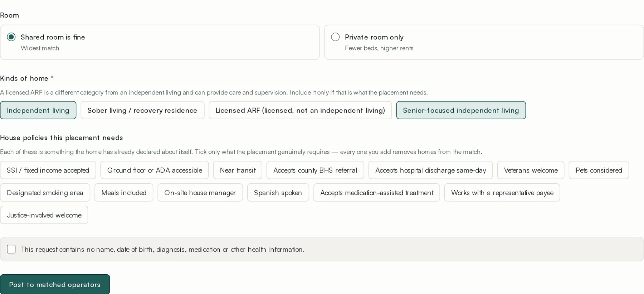The height and width of the screenshot is (294, 644).
Task: Click the 'Room' section label
Action: click(9, 15)
